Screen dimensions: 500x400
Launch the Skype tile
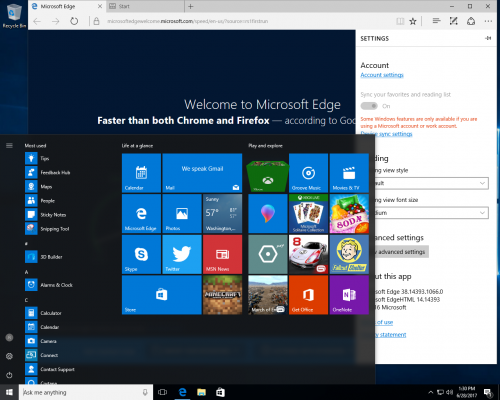[x=141, y=254]
